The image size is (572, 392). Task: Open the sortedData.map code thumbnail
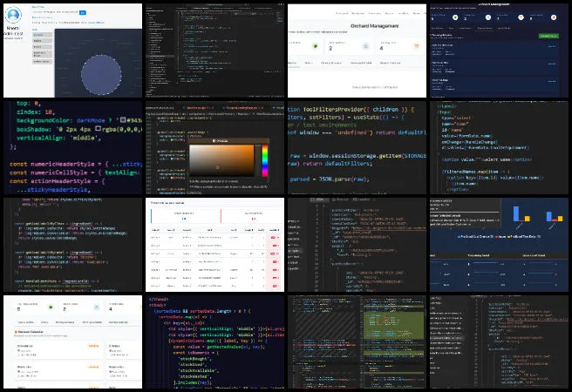tap(214, 341)
